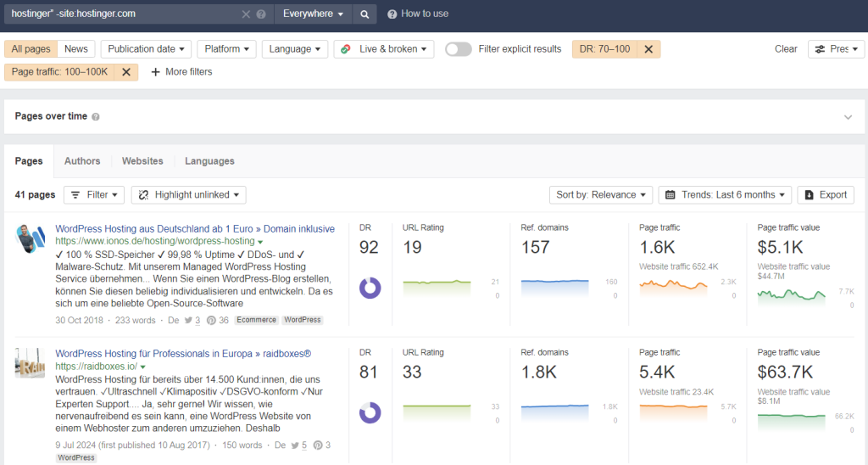The image size is (868, 465).
Task: Expand the Pages over time section
Action: click(848, 116)
